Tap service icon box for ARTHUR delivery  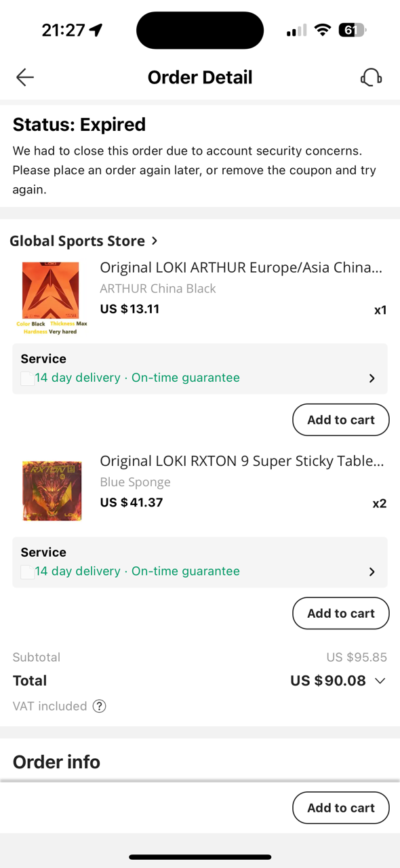tap(27, 378)
